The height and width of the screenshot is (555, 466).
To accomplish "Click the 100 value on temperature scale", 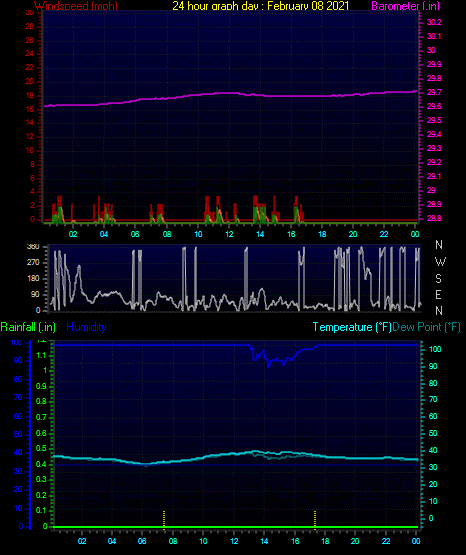I will tap(435, 349).
